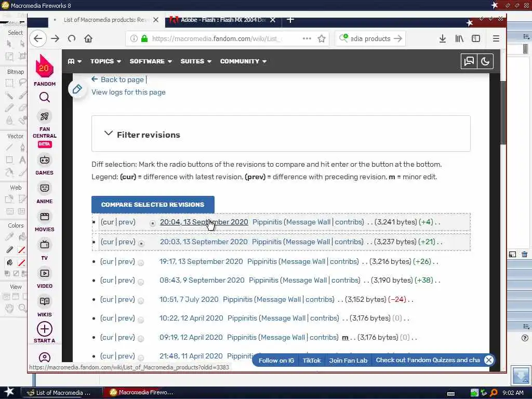Image resolution: width=532 pixels, height=399 pixels.
Task: Open the Community dropdown menu
Action: coord(243,61)
